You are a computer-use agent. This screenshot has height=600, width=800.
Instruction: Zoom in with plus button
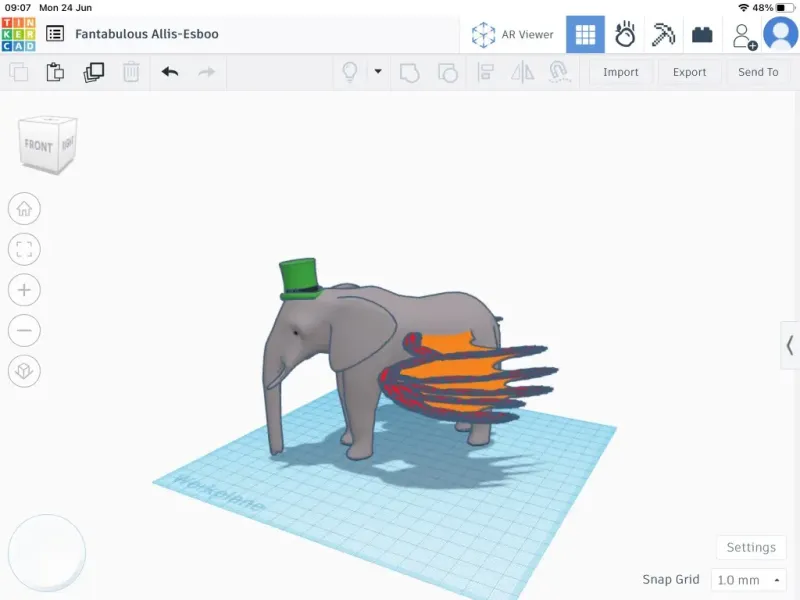tap(24, 290)
